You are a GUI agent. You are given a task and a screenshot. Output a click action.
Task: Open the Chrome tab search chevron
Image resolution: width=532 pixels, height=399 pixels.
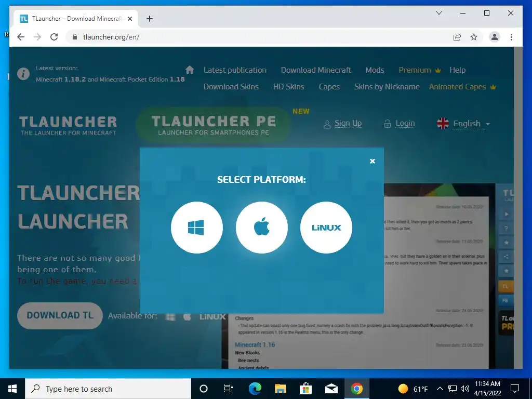click(438, 13)
